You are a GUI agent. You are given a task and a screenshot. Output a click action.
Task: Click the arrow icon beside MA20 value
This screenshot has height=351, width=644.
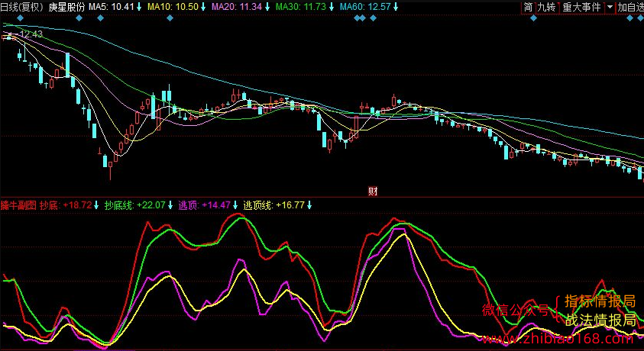(267, 7)
